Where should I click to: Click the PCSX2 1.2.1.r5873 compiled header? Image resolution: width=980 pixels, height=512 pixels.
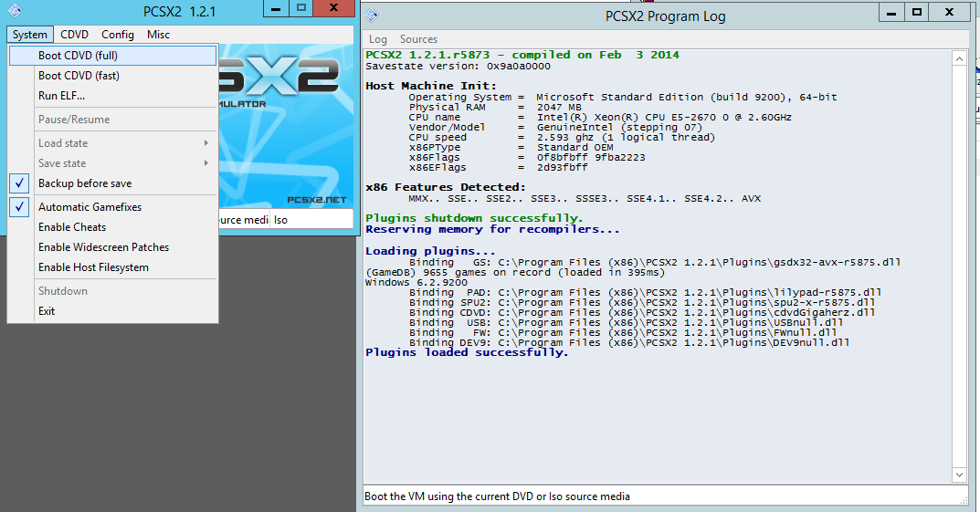point(522,55)
